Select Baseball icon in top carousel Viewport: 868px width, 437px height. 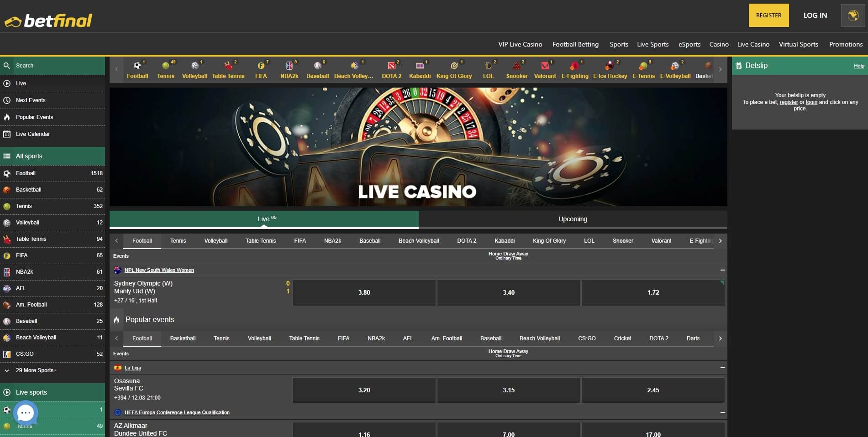(317, 70)
